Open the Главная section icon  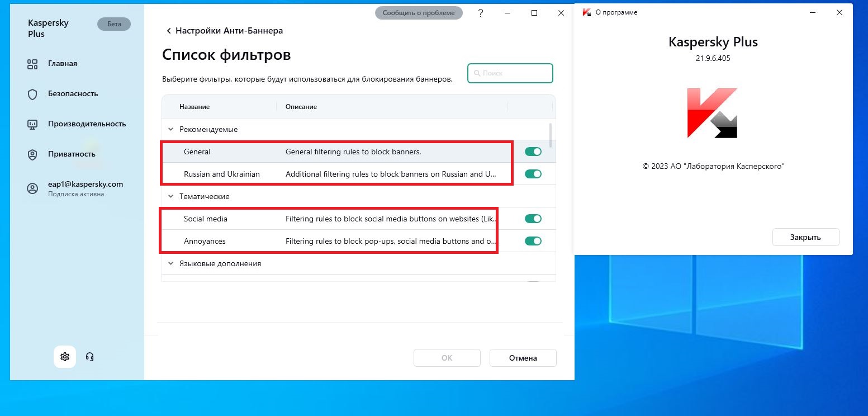point(32,64)
